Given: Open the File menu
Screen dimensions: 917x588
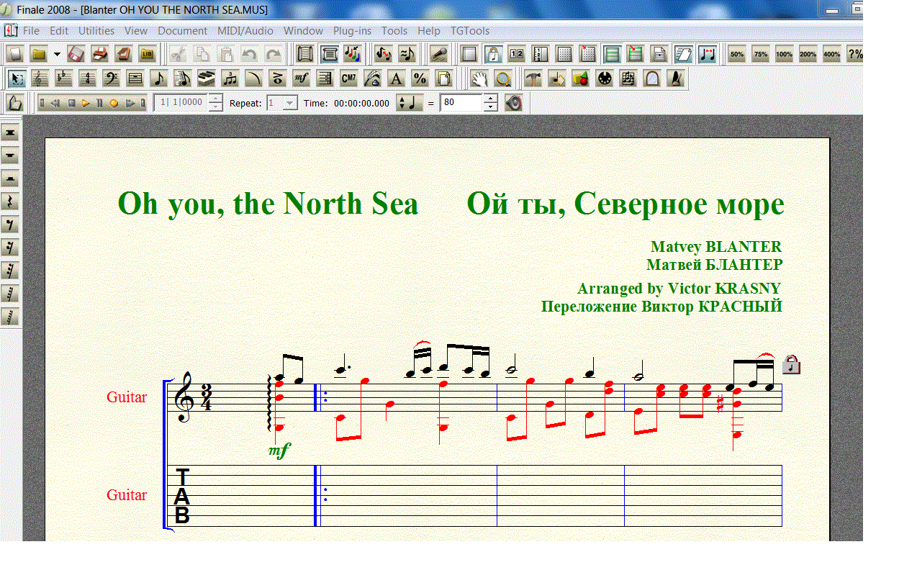Looking at the screenshot, I should (x=31, y=31).
